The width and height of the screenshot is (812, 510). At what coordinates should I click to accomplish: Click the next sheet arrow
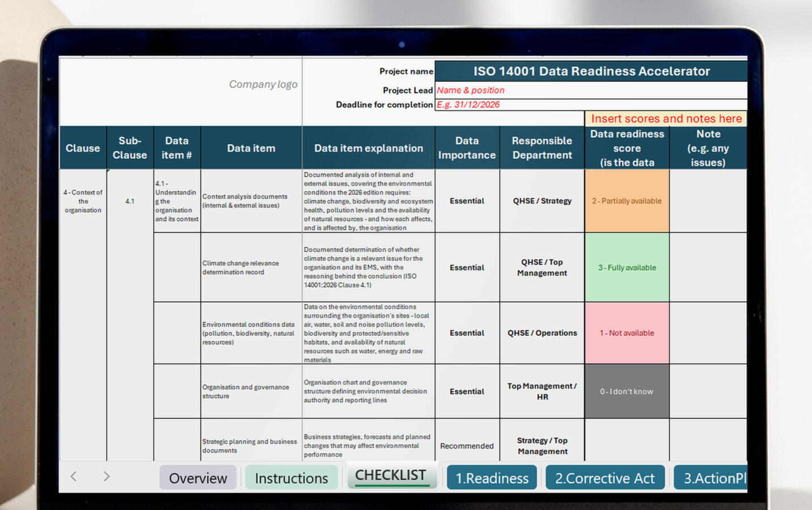107,477
